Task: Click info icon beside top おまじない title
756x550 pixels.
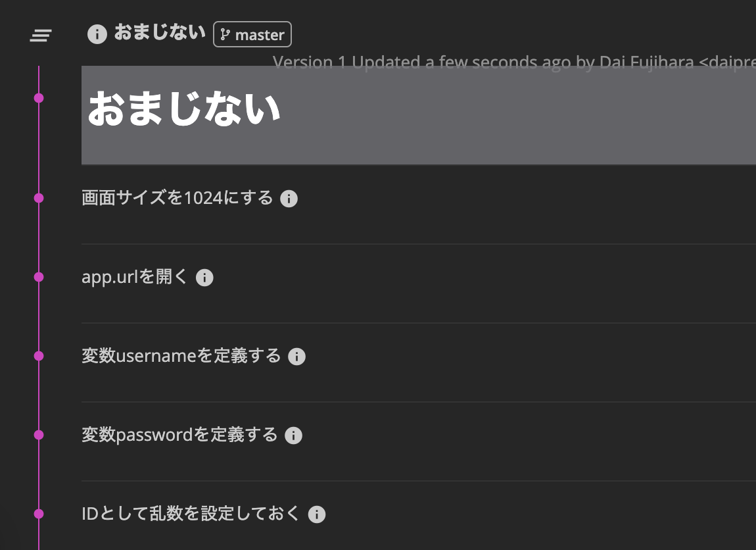Action: pos(97,34)
